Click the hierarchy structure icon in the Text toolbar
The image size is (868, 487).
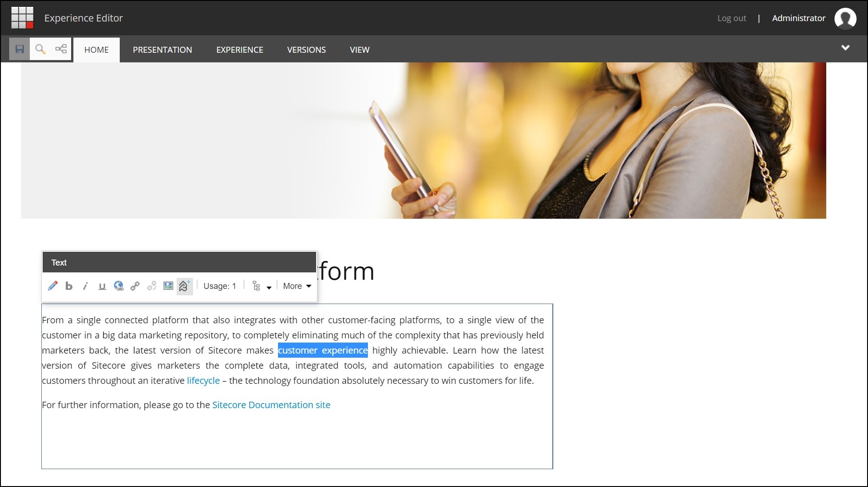[x=256, y=286]
